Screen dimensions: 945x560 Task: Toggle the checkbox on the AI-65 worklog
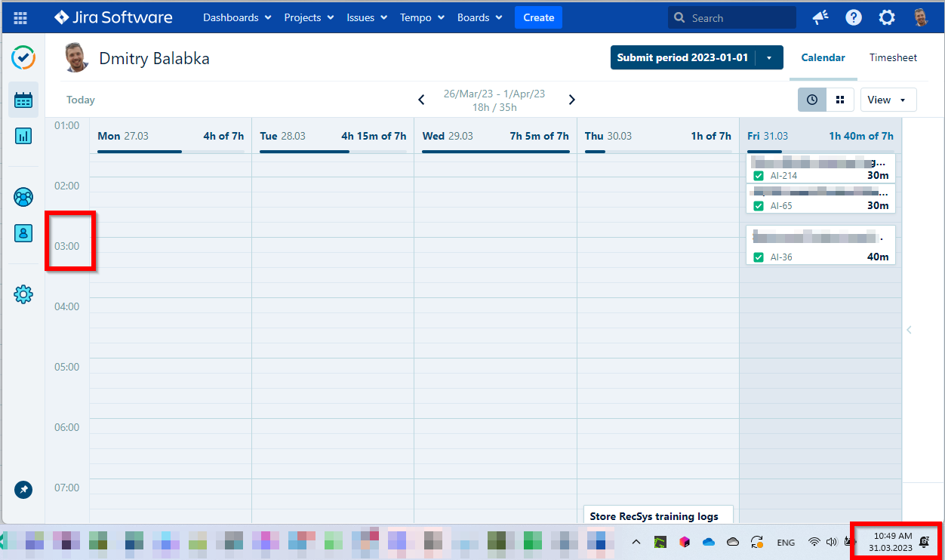pyautogui.click(x=759, y=206)
